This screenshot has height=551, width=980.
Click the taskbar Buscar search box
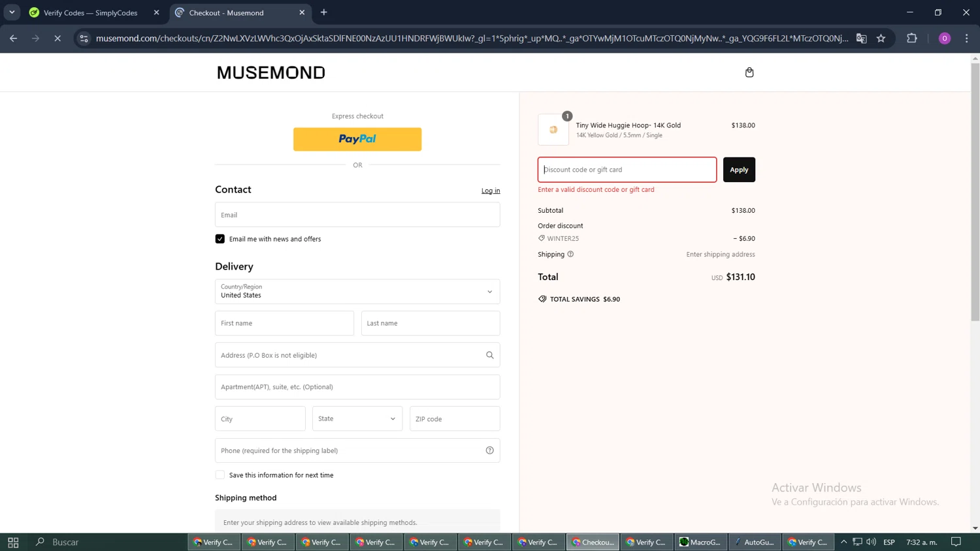[108, 542]
